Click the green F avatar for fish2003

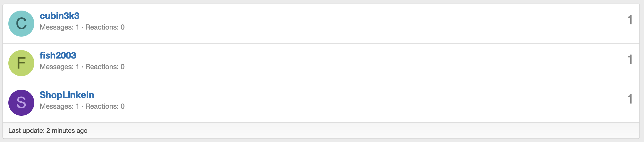[21, 63]
